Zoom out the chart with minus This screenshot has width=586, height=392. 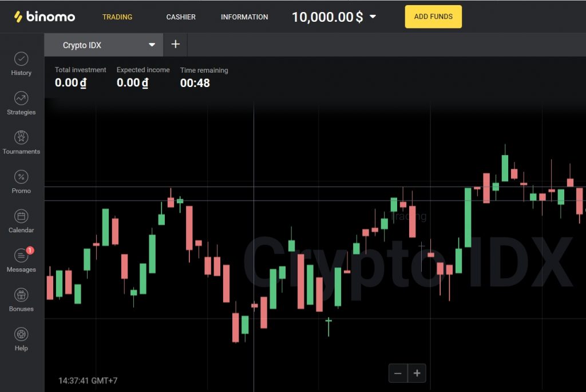point(398,373)
